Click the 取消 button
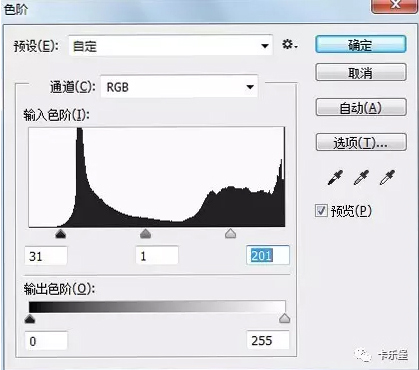 tap(361, 72)
